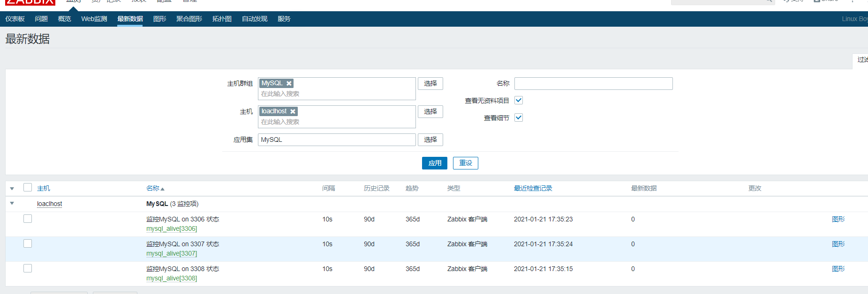The image size is (868, 294).
Task: Open 问题 tab
Action: click(x=41, y=19)
